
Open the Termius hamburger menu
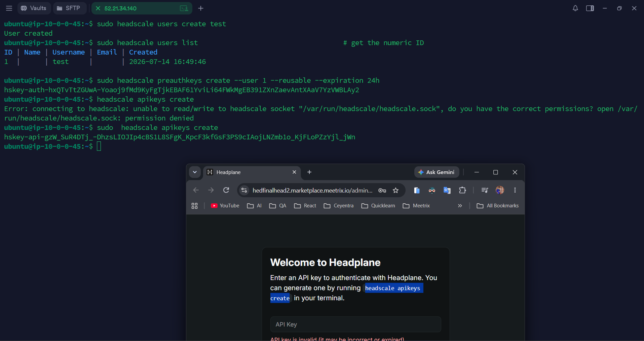click(x=9, y=8)
